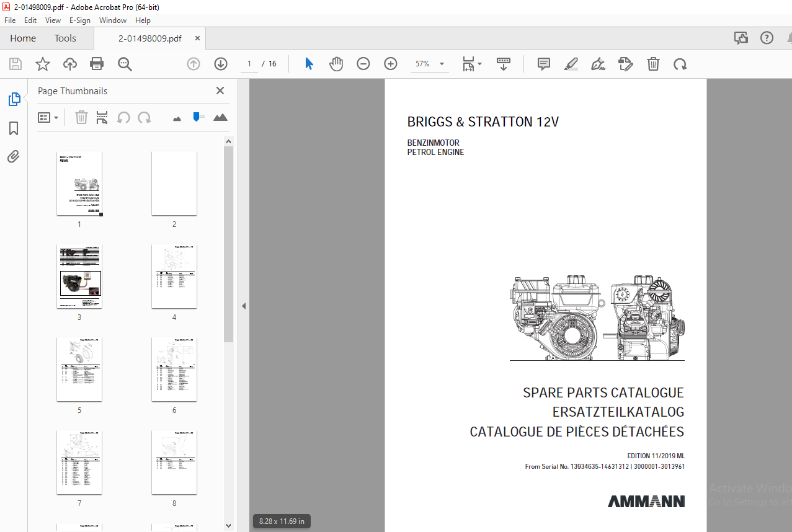Open the Attachments paperclip panel
This screenshot has height=532, width=792.
[14, 156]
